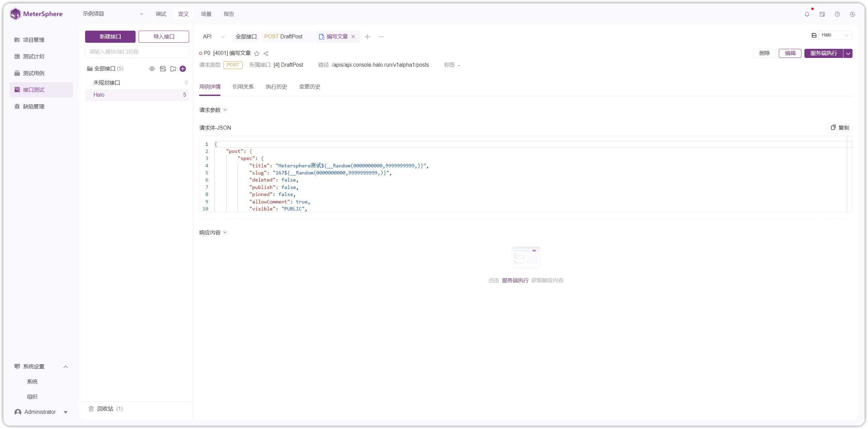The height and width of the screenshot is (429, 868).
Task: Open the 执行历史 tab
Action: click(x=276, y=87)
